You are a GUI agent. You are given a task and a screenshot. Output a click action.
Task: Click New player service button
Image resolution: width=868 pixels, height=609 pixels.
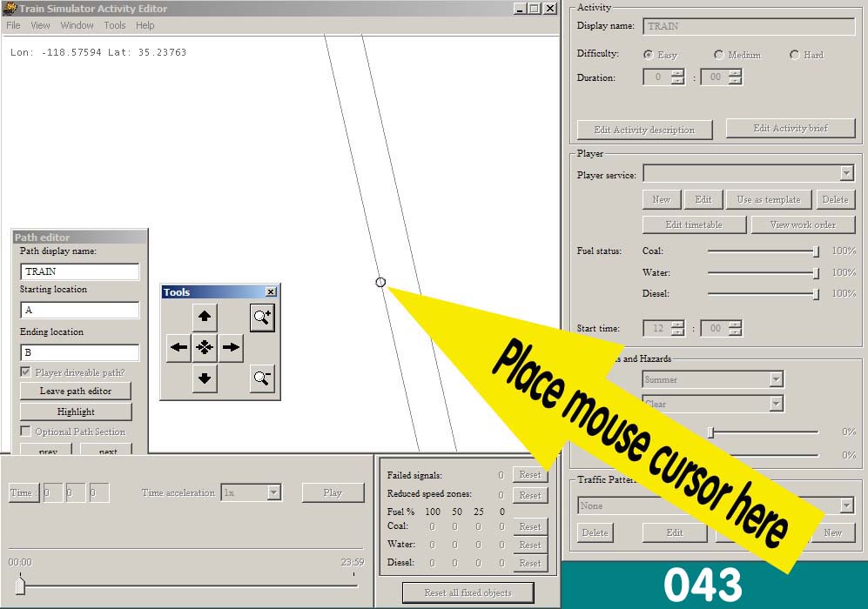click(x=662, y=200)
